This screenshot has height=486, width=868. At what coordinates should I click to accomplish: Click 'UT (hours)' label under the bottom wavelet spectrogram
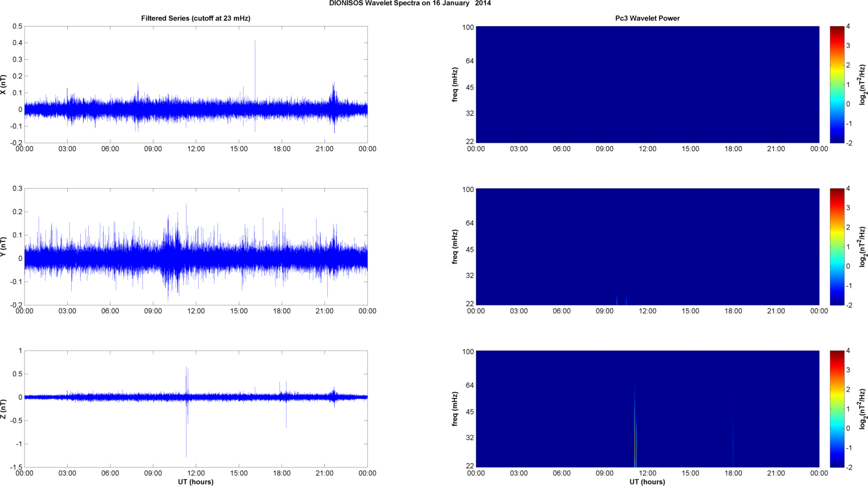(x=647, y=481)
